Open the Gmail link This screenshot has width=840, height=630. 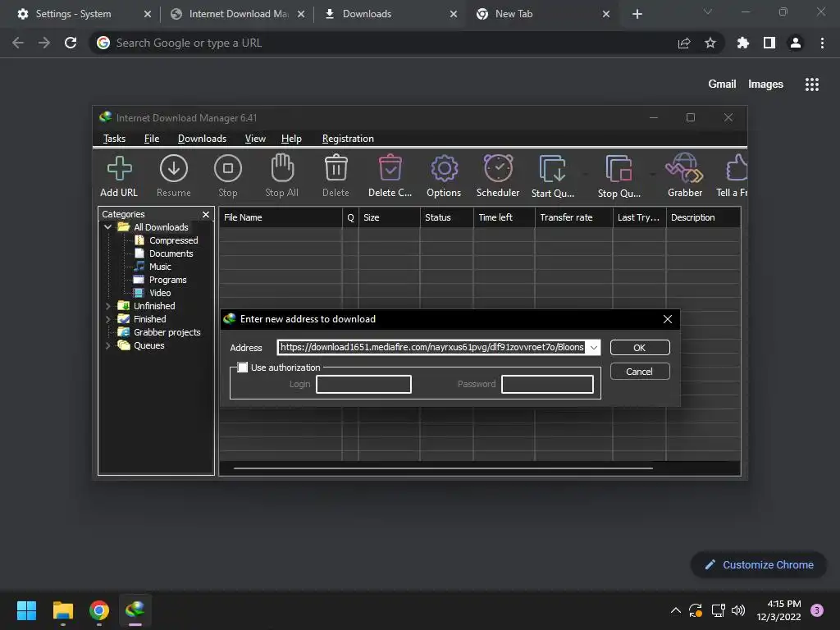click(722, 84)
